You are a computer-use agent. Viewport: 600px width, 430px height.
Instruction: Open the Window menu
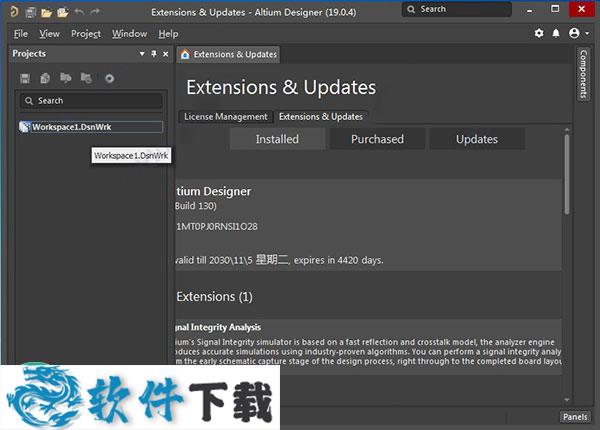(129, 34)
